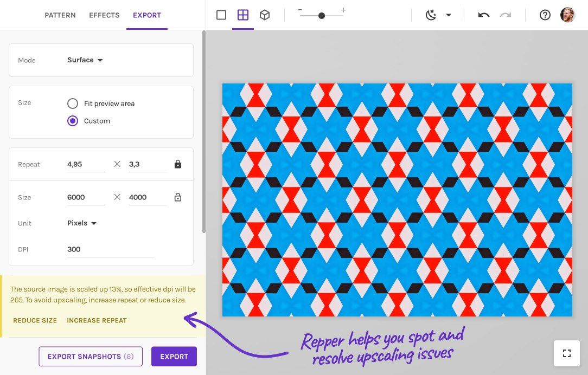The image size is (588, 375).
Task: Select the tiled grid preview icon
Action: coord(243,15)
